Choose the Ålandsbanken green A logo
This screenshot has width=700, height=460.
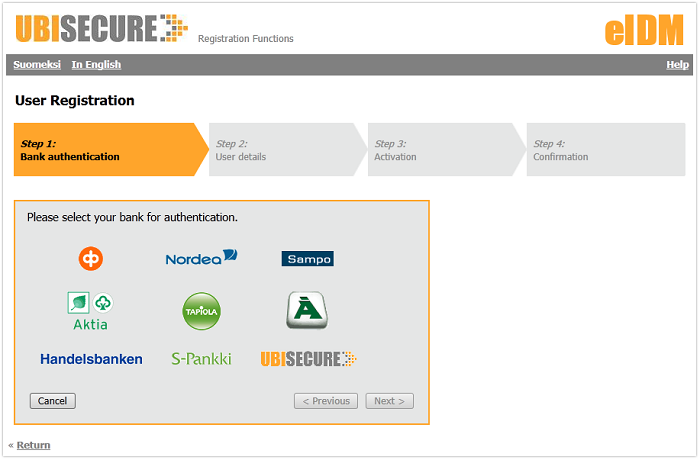pos(307,310)
